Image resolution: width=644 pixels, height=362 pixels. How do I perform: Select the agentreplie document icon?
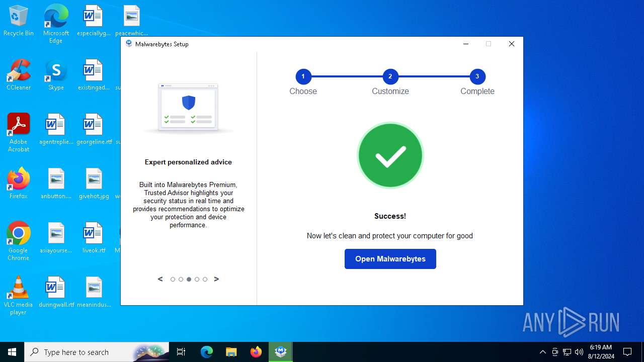[x=56, y=129]
